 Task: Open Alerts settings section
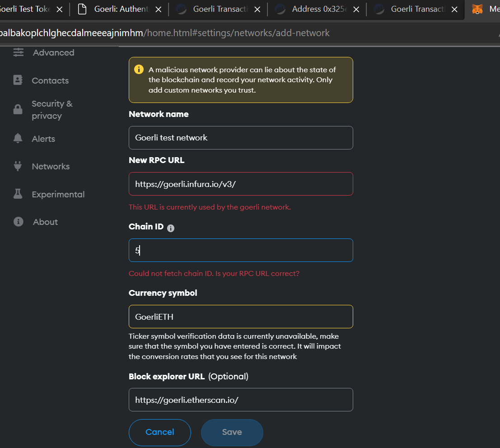pyautogui.click(x=43, y=139)
